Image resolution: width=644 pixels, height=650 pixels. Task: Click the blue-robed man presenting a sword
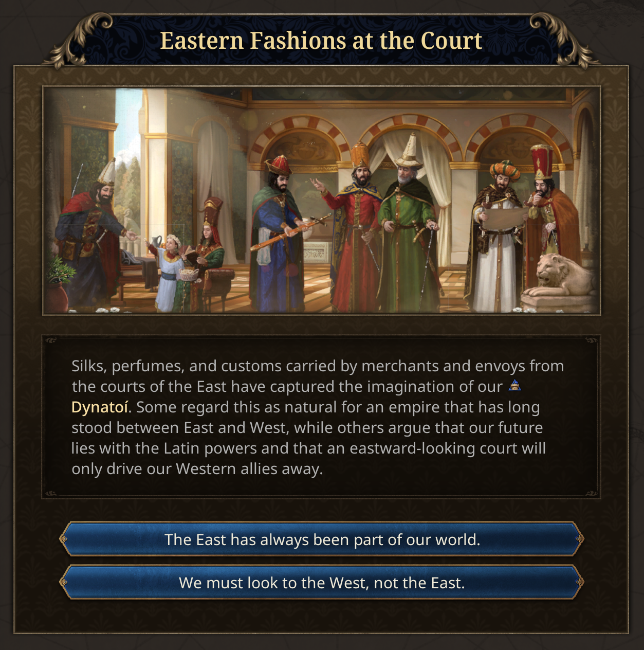click(278, 234)
